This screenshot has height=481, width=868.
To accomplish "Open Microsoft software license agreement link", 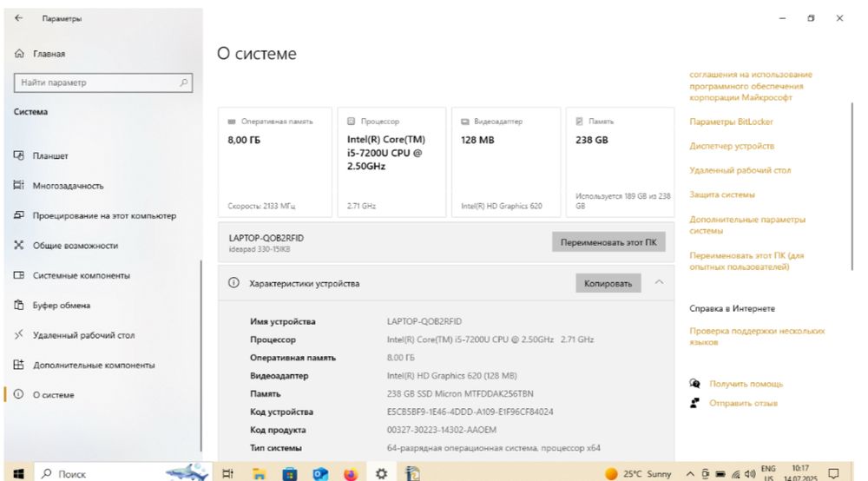I will (x=751, y=86).
